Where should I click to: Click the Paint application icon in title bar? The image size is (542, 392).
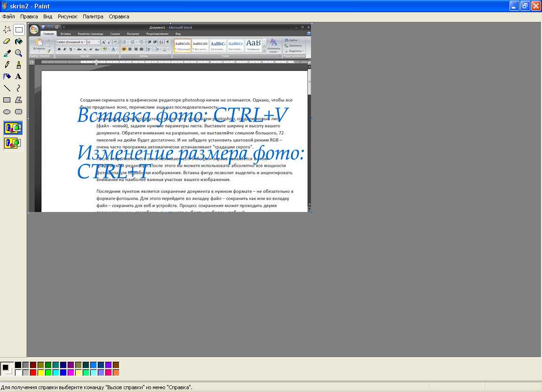(5, 6)
